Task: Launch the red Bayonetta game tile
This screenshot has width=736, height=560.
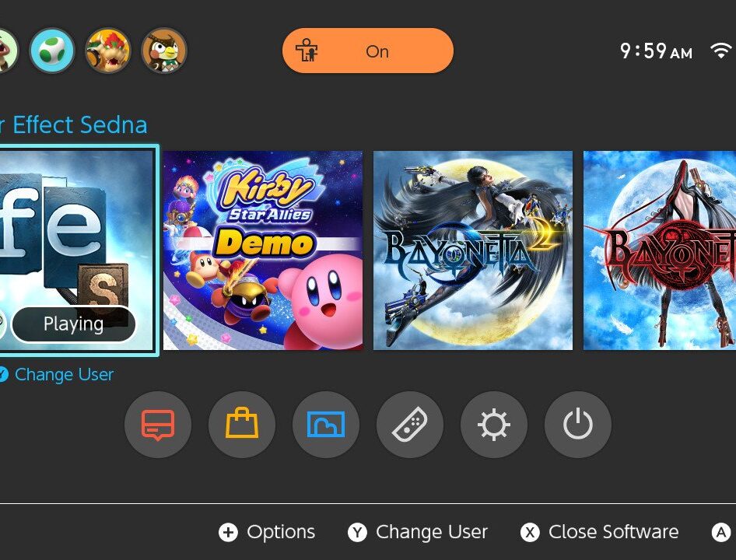Action: (660, 250)
